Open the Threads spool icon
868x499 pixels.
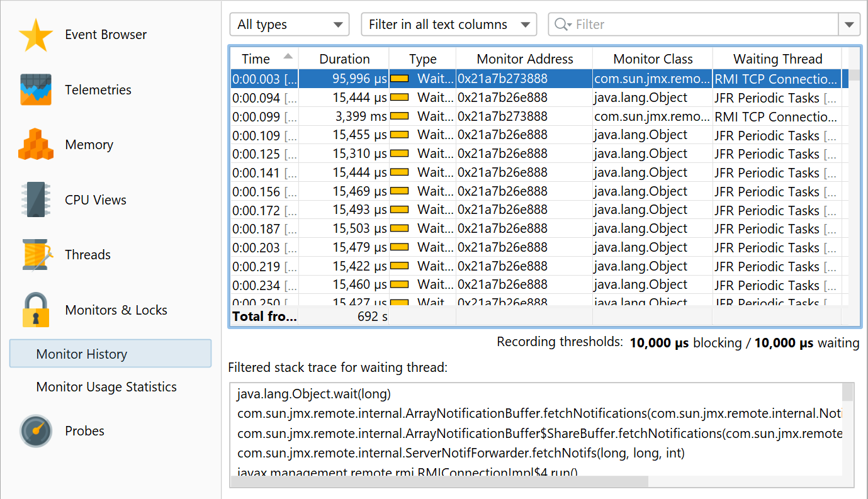[35, 255]
